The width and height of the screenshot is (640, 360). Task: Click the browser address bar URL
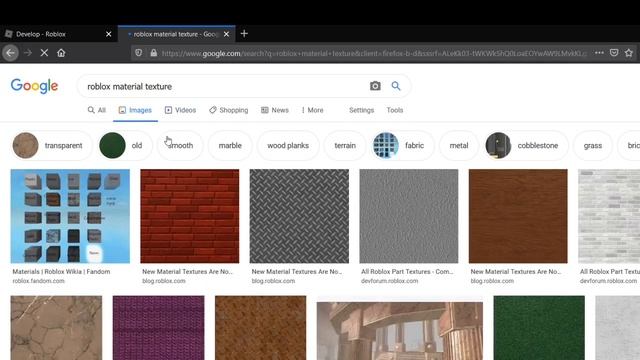(373, 53)
